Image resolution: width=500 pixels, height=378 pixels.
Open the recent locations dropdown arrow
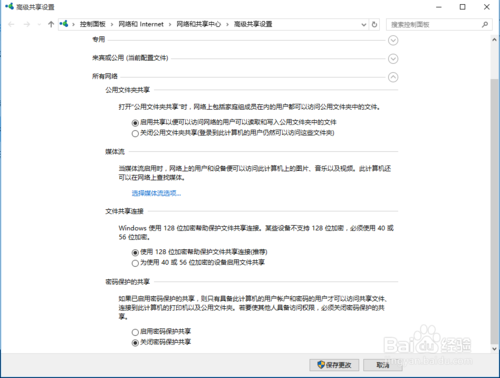click(x=39, y=24)
